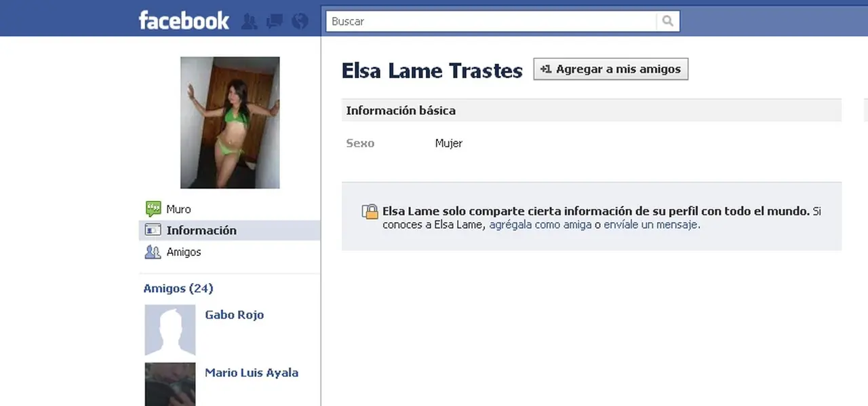The height and width of the screenshot is (406, 868).
Task: Click the Buscar search field
Action: pyautogui.click(x=492, y=21)
